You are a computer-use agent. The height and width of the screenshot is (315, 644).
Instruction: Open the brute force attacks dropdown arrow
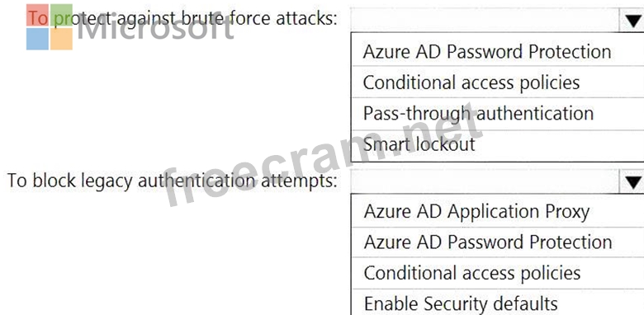click(632, 19)
